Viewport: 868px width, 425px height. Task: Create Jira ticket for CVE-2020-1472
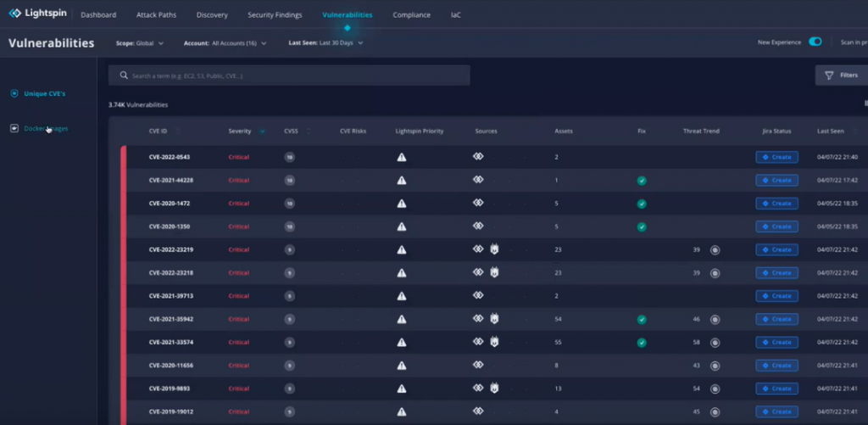tap(776, 204)
